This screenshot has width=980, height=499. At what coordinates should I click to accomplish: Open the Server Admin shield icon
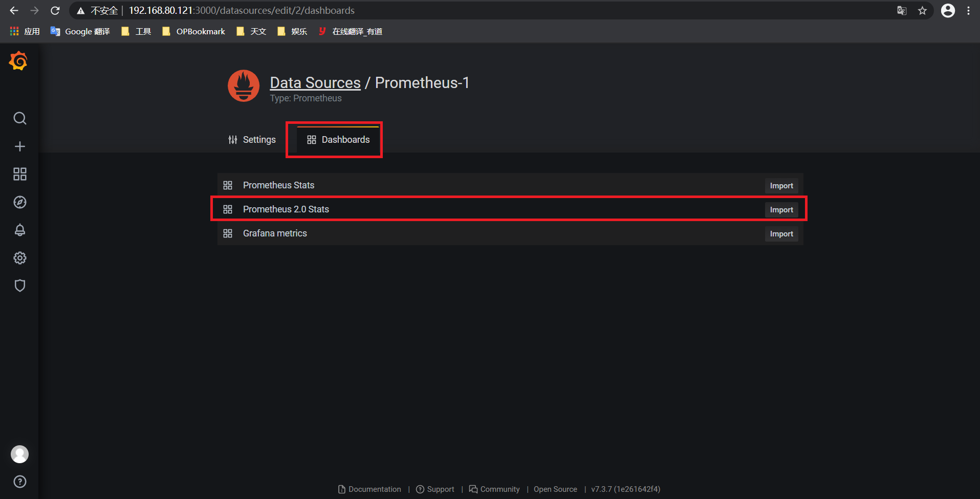tap(19, 286)
